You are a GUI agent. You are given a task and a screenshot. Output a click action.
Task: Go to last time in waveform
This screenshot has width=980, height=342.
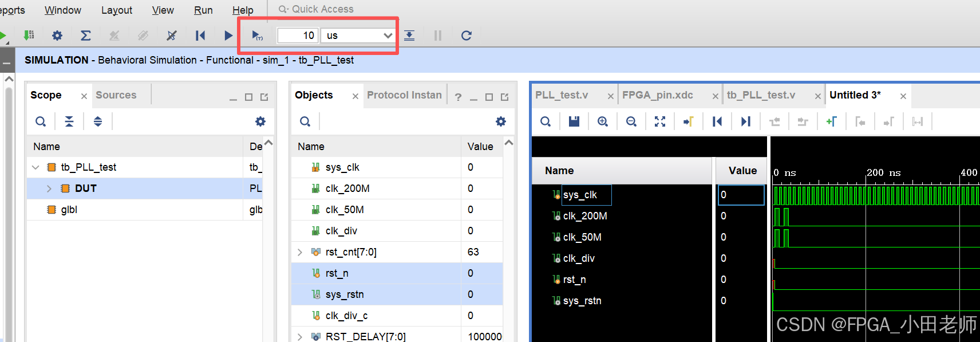pyautogui.click(x=745, y=121)
